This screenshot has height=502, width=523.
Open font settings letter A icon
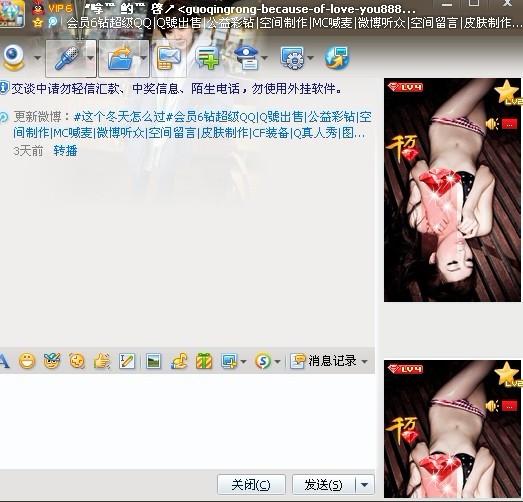point(4,361)
